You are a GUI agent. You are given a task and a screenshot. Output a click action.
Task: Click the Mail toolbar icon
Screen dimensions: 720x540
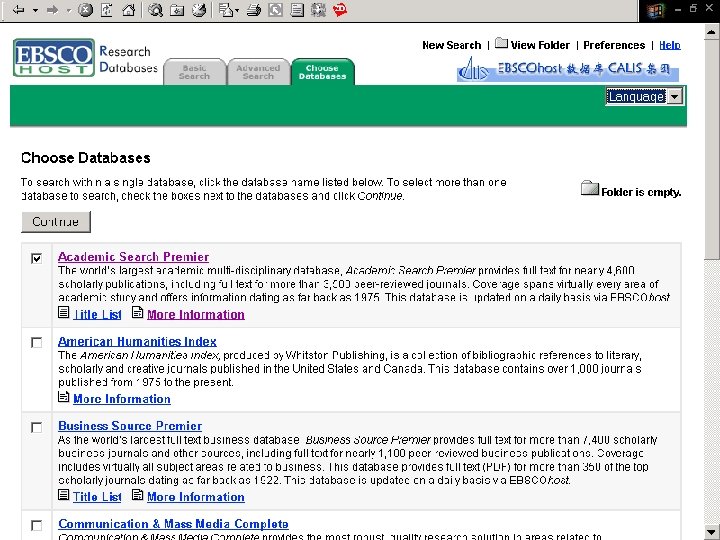(226, 10)
